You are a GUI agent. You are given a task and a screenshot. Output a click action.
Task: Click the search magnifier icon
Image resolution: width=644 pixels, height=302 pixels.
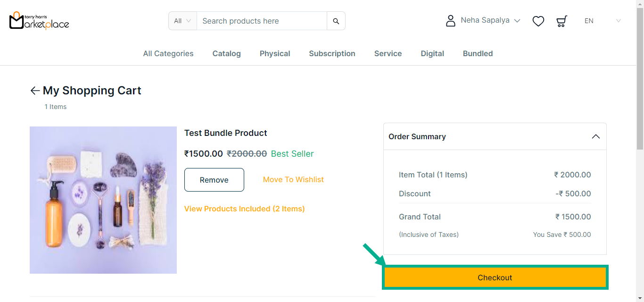(336, 21)
